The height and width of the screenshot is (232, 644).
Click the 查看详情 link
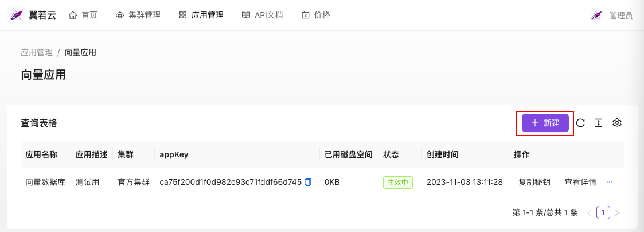580,182
